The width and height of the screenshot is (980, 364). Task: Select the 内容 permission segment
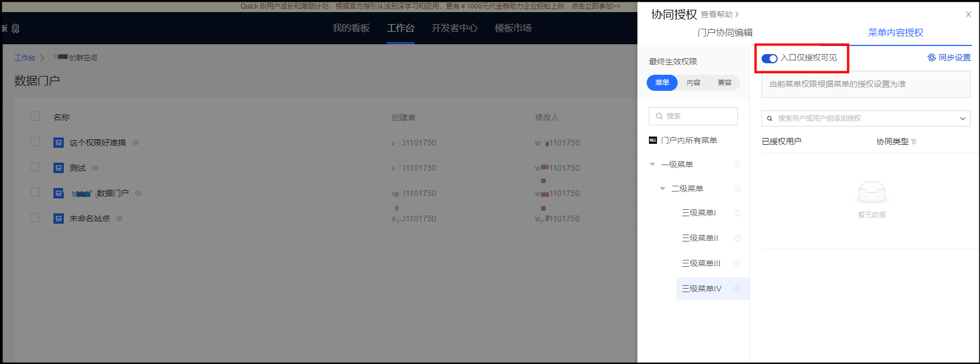point(693,83)
